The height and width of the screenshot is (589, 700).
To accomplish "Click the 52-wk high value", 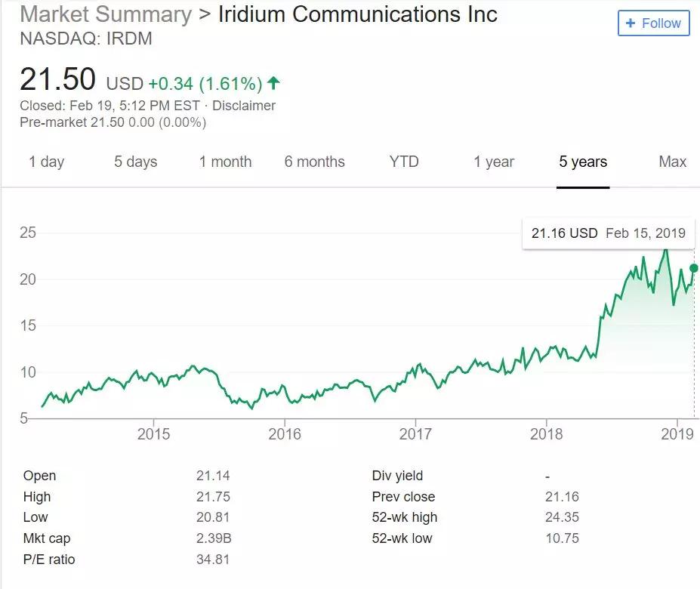I will pyautogui.click(x=562, y=517).
